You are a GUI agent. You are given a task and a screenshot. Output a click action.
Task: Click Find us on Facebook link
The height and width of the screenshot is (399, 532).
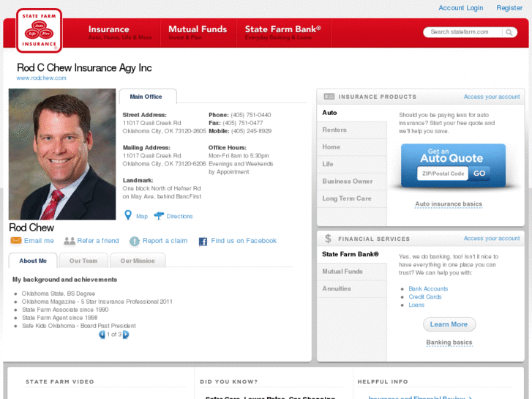point(244,241)
